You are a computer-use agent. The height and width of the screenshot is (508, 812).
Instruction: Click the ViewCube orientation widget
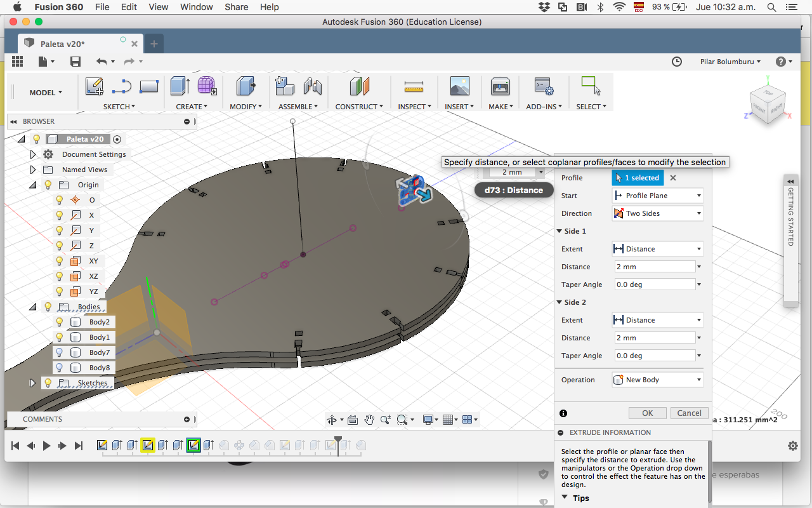pos(767,104)
